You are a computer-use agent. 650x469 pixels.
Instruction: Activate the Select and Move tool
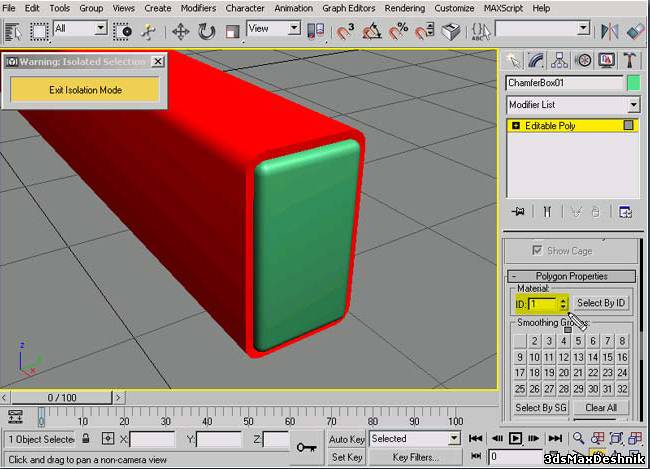point(181,32)
